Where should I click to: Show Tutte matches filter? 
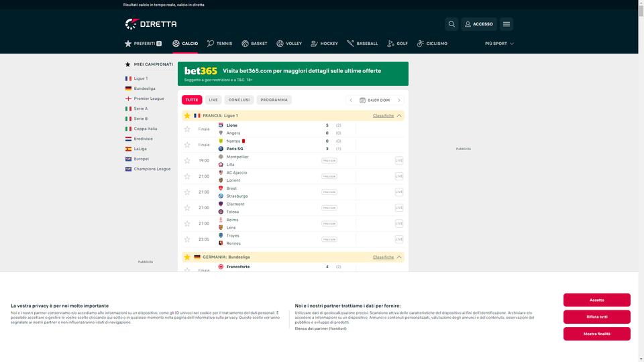tap(192, 100)
